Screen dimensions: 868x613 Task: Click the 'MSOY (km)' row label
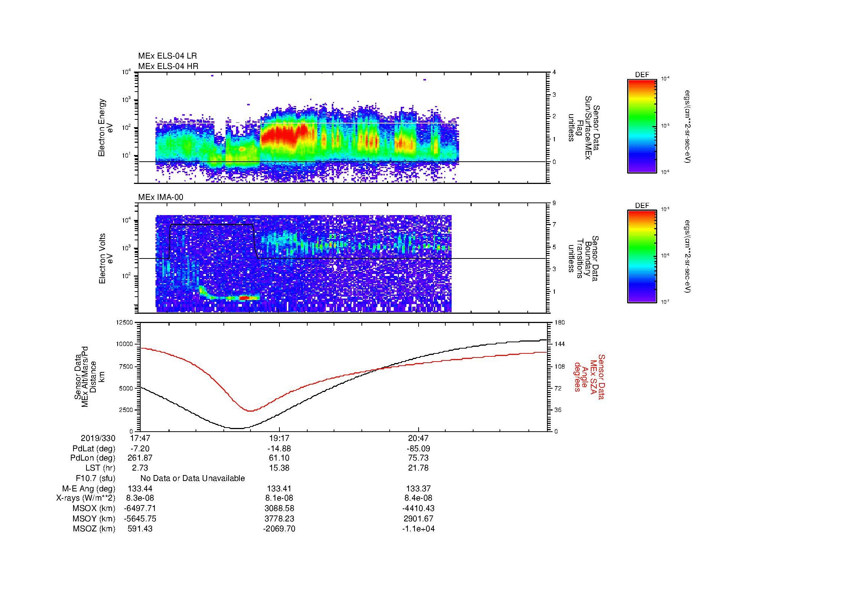(94, 518)
